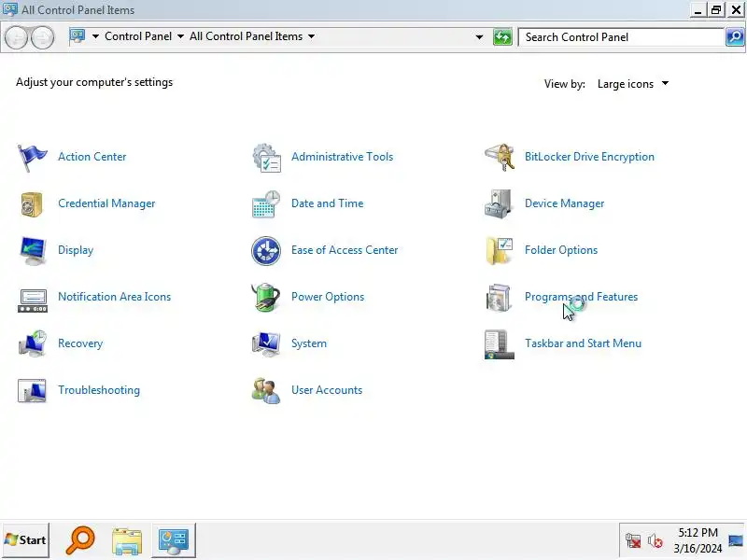
Task: Click the Administrative Tools gear icon
Action: 266,157
